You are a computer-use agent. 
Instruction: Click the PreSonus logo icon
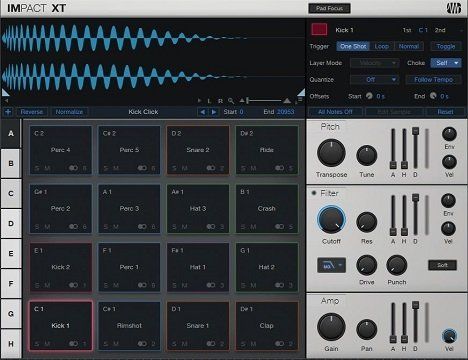coord(454,8)
